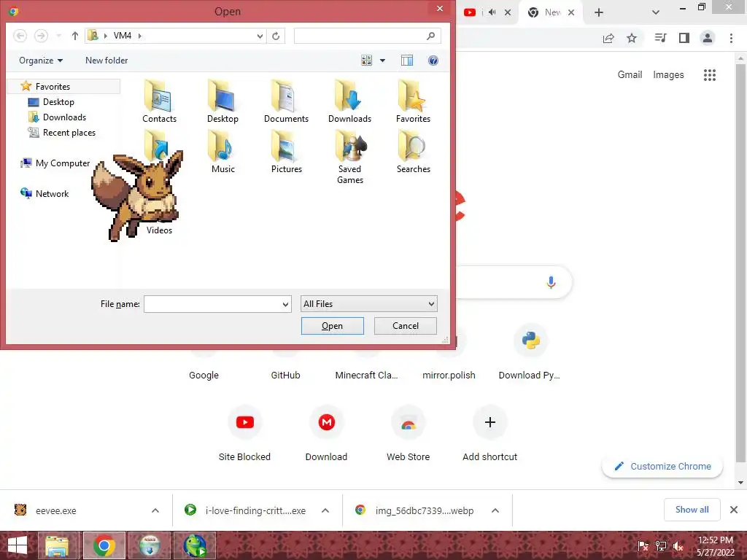
Task: Expand recent locations arrow
Action: [x=58, y=36]
